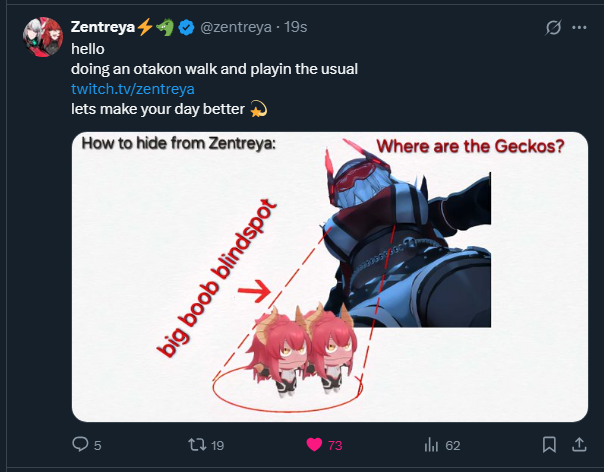The width and height of the screenshot is (604, 472).
Task: Open the repost arrows menu
Action: click(x=195, y=444)
